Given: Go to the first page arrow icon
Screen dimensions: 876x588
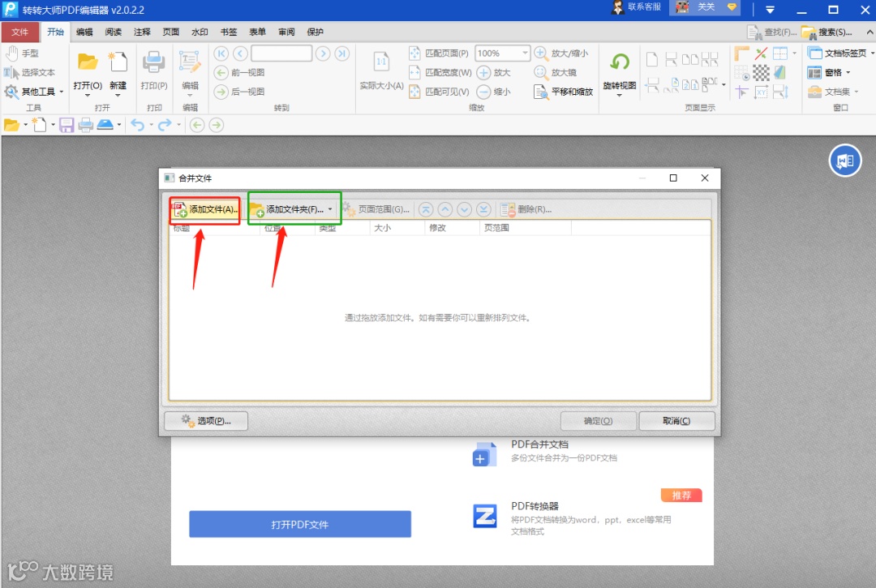Looking at the screenshot, I should 221,54.
